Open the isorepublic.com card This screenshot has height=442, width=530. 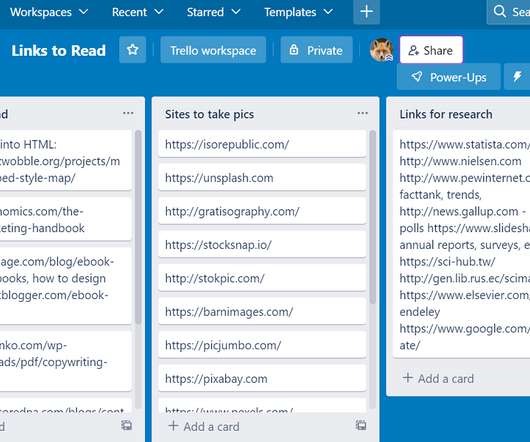click(x=262, y=144)
